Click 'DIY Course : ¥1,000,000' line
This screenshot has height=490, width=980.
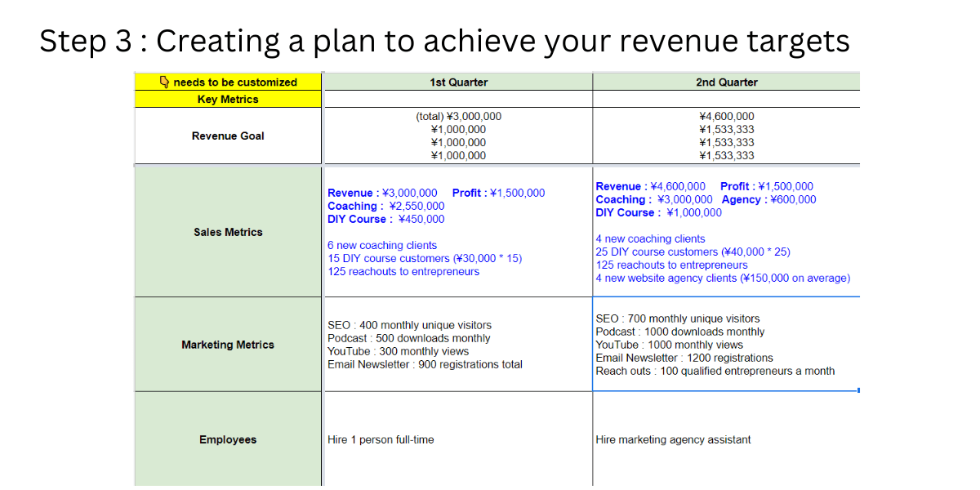[x=659, y=213]
